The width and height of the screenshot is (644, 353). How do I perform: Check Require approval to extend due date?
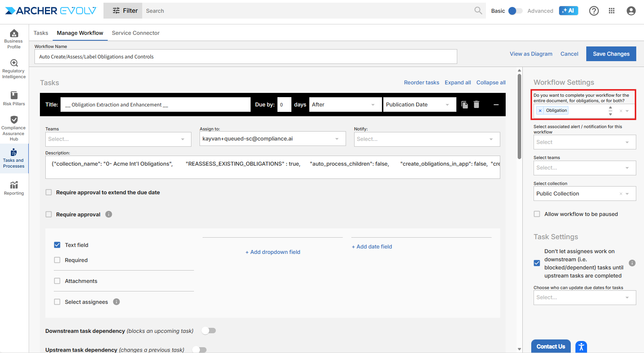(49, 192)
